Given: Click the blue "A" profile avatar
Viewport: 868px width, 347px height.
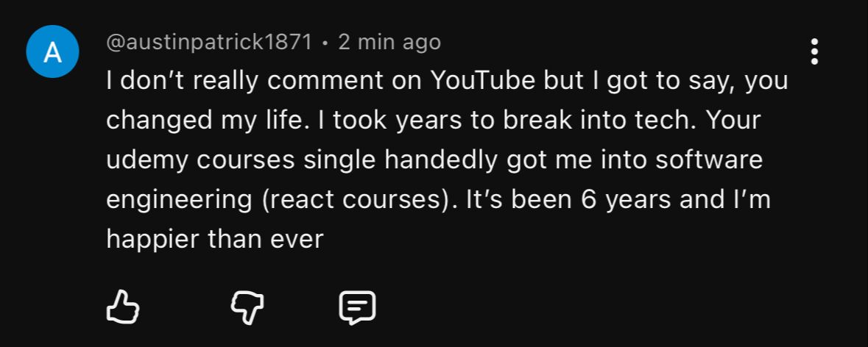Looking at the screenshot, I should point(52,51).
